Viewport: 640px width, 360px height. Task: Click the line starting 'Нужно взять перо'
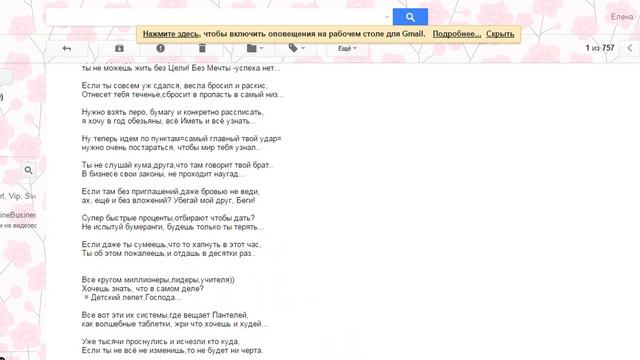(x=173, y=112)
